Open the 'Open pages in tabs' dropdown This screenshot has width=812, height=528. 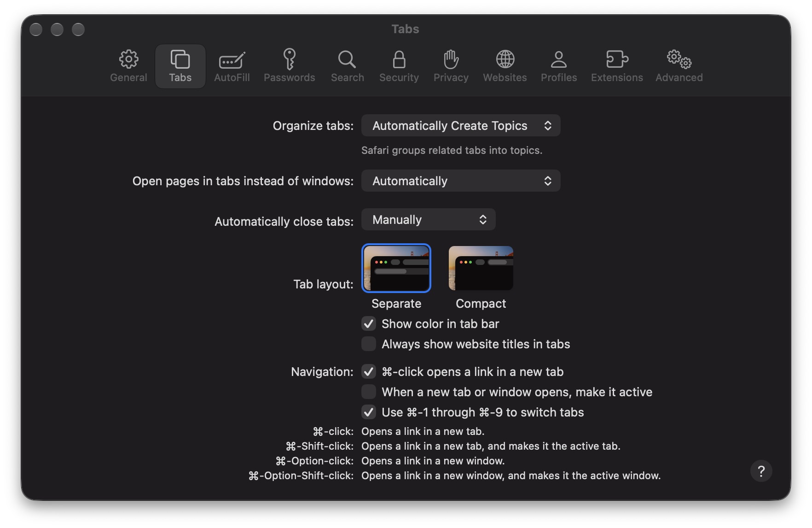coord(461,181)
